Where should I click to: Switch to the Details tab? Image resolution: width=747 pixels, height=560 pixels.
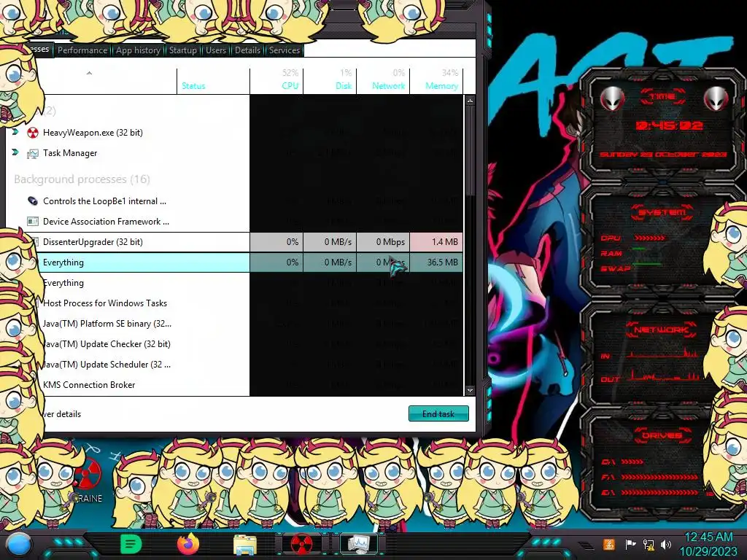(x=248, y=50)
